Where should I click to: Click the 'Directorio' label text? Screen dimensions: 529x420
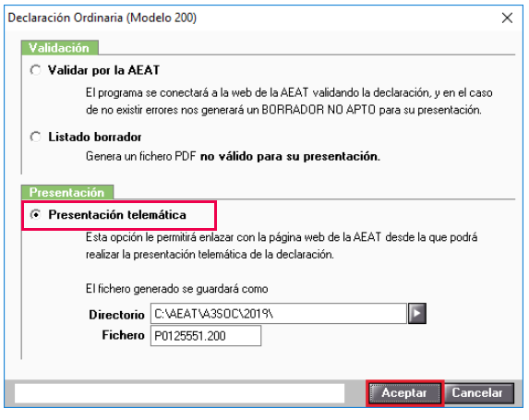coord(116,315)
